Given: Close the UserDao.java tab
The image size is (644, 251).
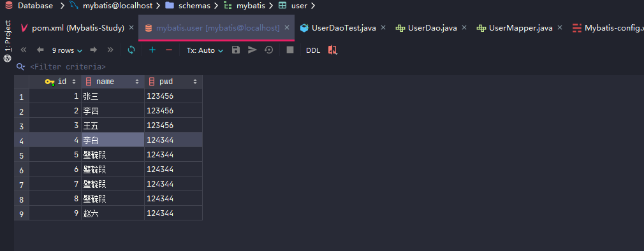Looking at the screenshot, I should 465,27.
